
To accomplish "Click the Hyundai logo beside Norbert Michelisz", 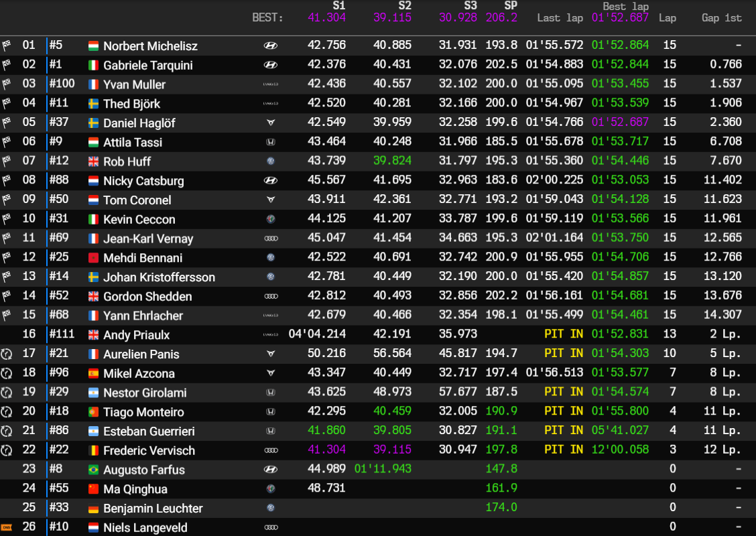I will coord(270,46).
